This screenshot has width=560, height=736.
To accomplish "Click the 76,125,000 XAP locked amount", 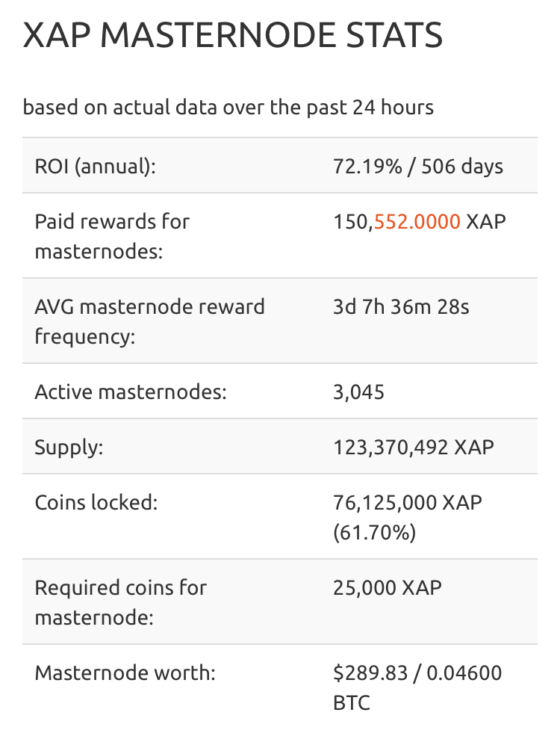I will point(407,502).
